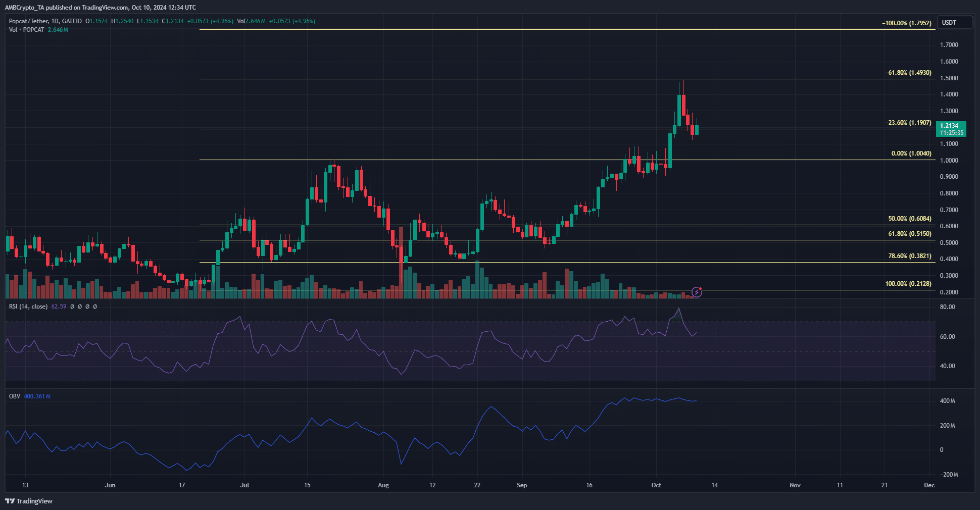Click the Sep date on time axis
This screenshot has width=980, height=510.
click(522, 485)
